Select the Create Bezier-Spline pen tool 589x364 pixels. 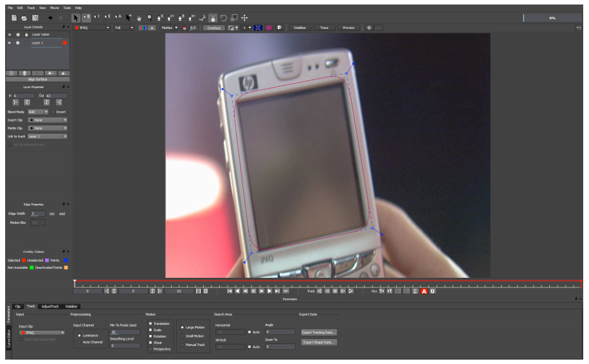tap(181, 17)
